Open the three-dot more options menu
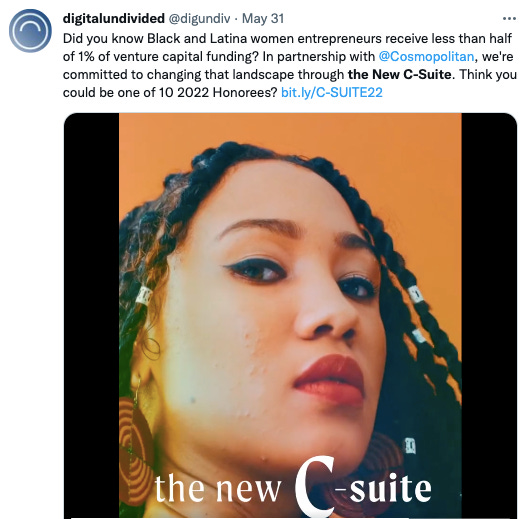The height and width of the screenshot is (519, 520). tap(509, 19)
